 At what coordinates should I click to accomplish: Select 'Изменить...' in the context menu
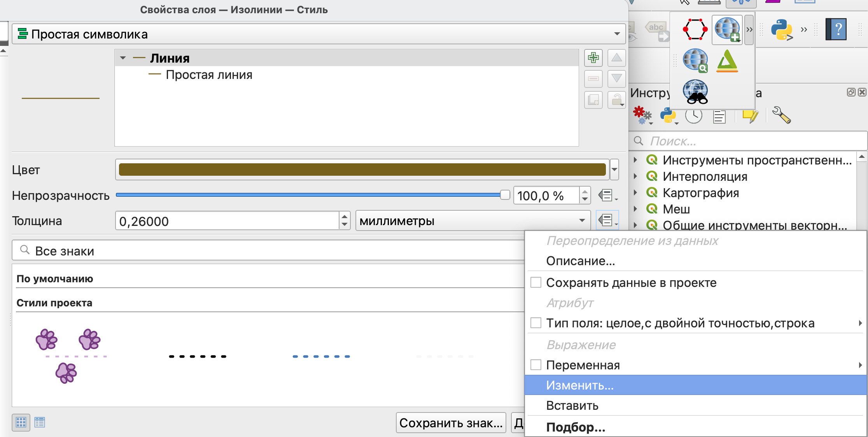pos(579,385)
